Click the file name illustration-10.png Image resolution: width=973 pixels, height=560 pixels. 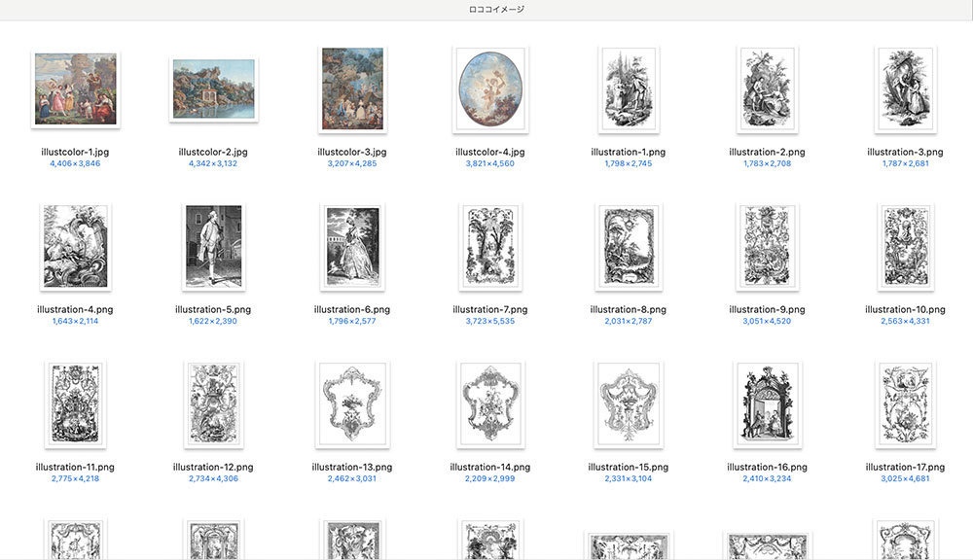[x=905, y=309]
